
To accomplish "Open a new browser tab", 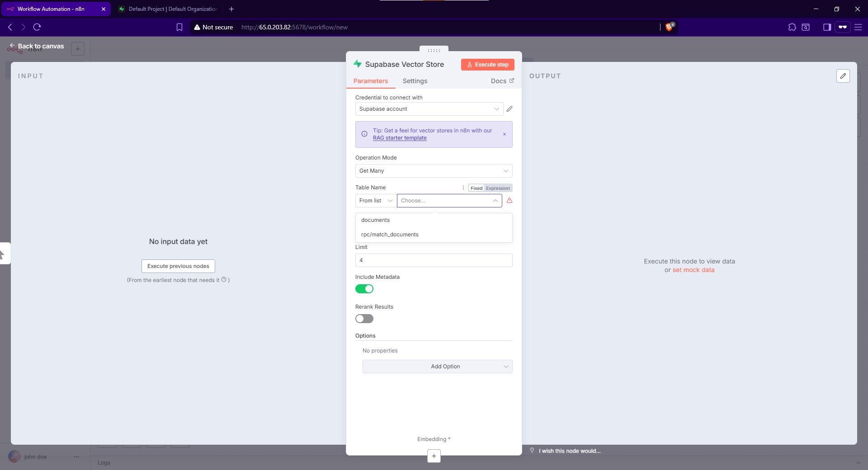I will (231, 9).
